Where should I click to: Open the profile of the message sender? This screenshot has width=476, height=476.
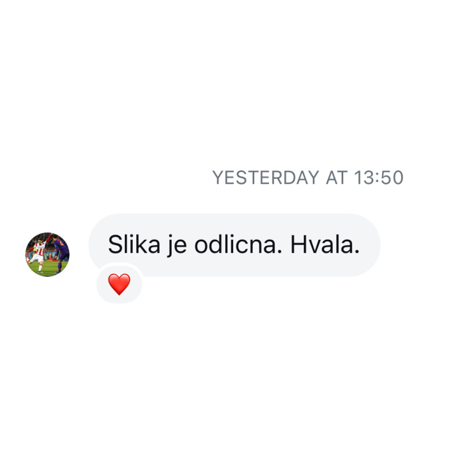[x=47, y=254]
